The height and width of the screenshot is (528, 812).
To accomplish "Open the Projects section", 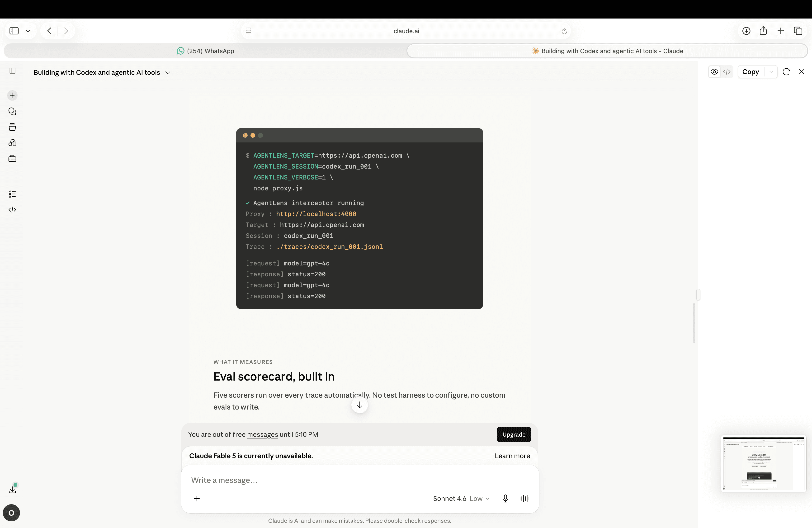I will coord(12,127).
